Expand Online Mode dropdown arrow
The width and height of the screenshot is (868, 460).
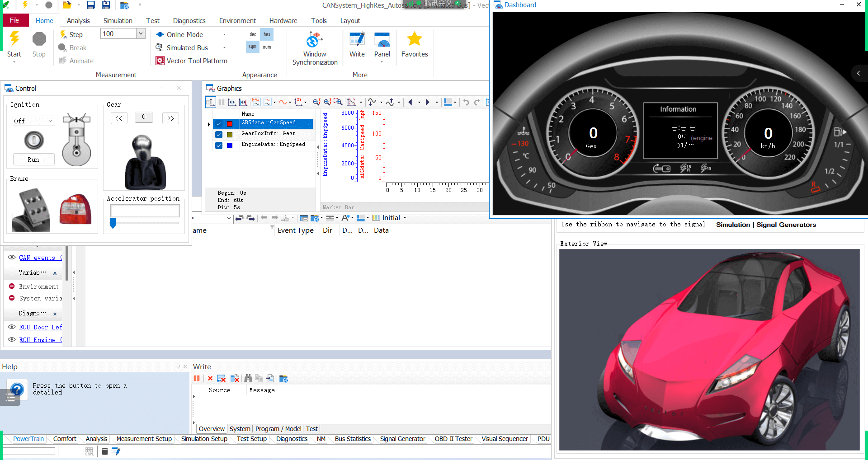[224, 34]
